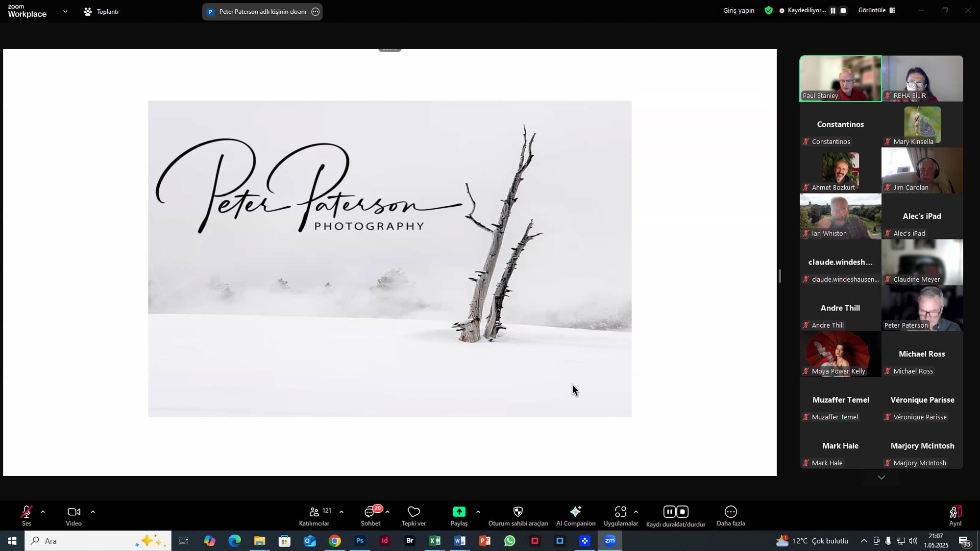Pause recording from top bar Kaydediliyor indicator
The image size is (980, 551).
click(x=833, y=10)
